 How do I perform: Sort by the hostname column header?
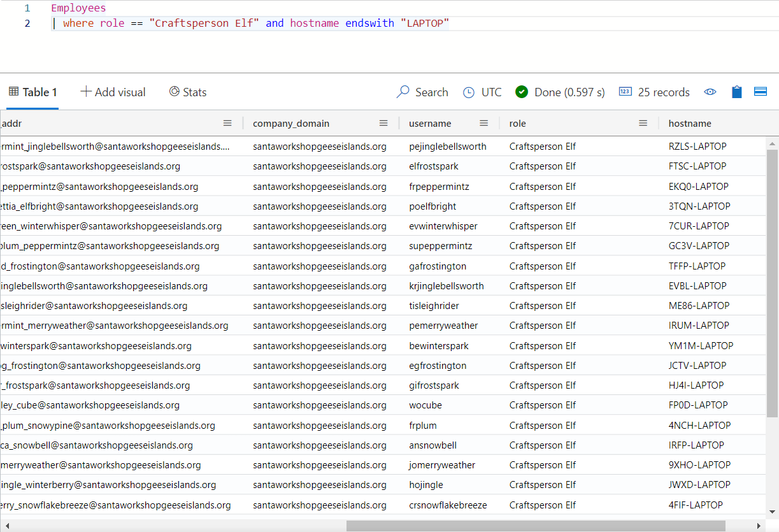(x=690, y=124)
